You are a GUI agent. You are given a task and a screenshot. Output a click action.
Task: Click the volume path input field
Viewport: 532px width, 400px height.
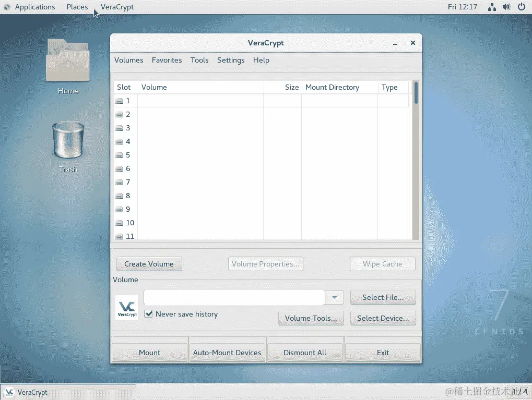coord(234,297)
